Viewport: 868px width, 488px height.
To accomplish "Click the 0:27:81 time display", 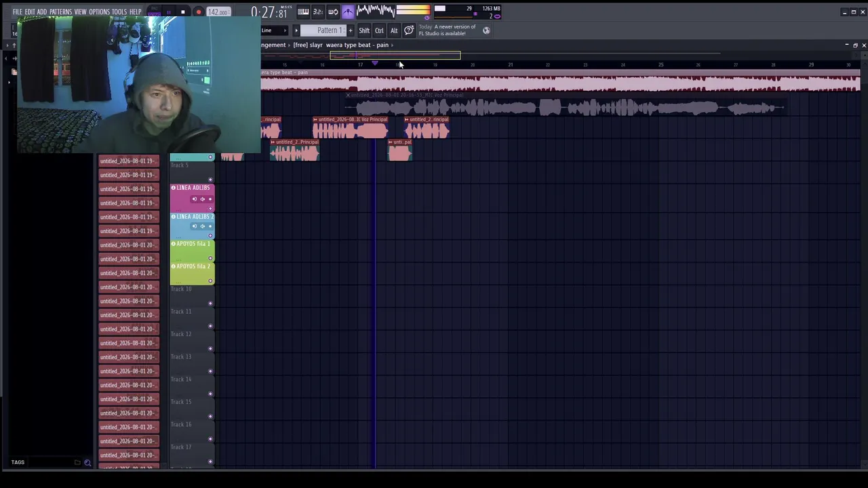I will pos(269,12).
